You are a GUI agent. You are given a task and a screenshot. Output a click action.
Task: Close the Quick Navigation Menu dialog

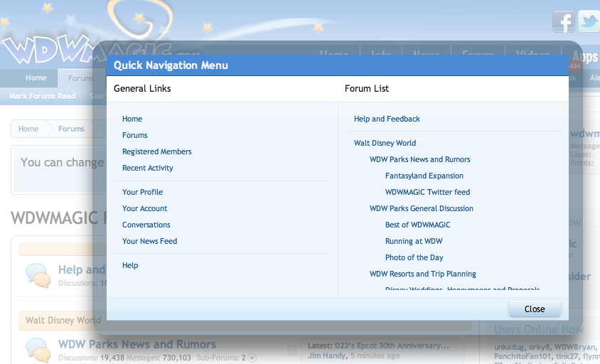click(534, 309)
